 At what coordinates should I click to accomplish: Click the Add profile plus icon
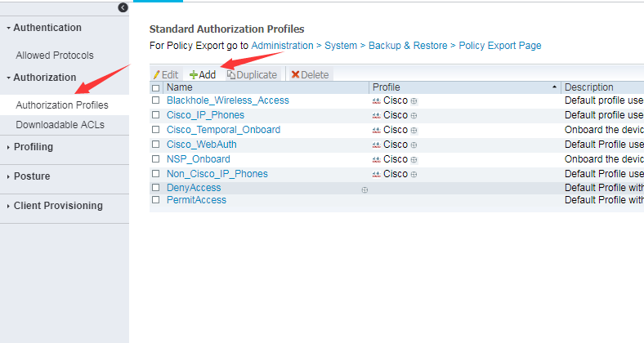click(194, 74)
